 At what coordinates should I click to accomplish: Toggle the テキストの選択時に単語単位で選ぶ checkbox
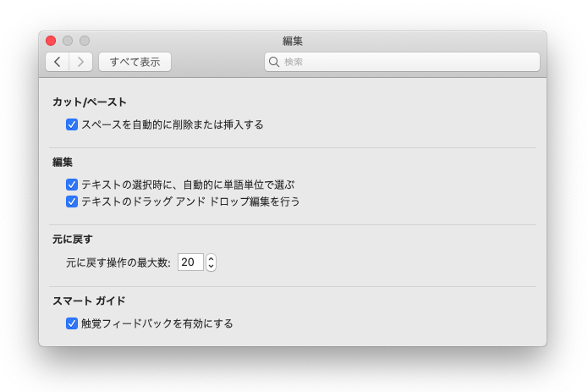coord(72,185)
